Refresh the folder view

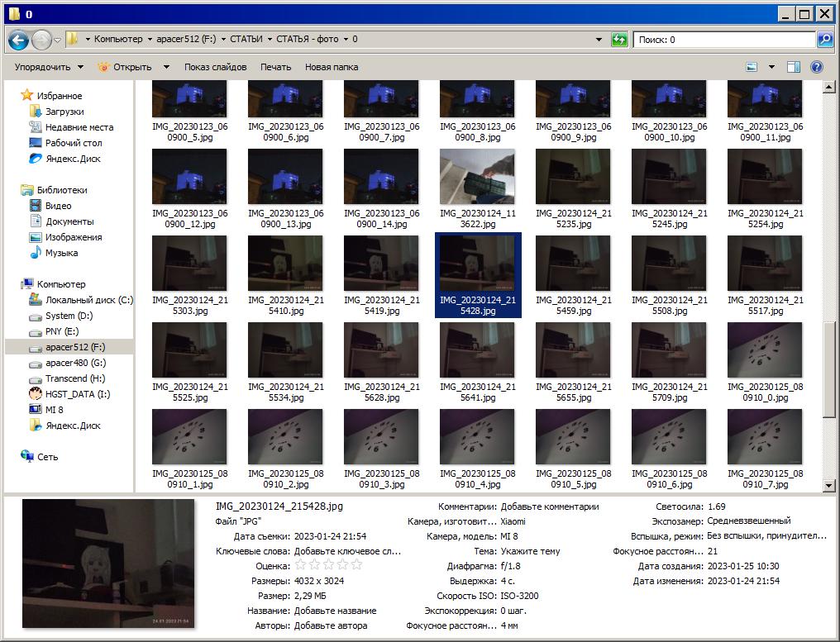click(619, 40)
